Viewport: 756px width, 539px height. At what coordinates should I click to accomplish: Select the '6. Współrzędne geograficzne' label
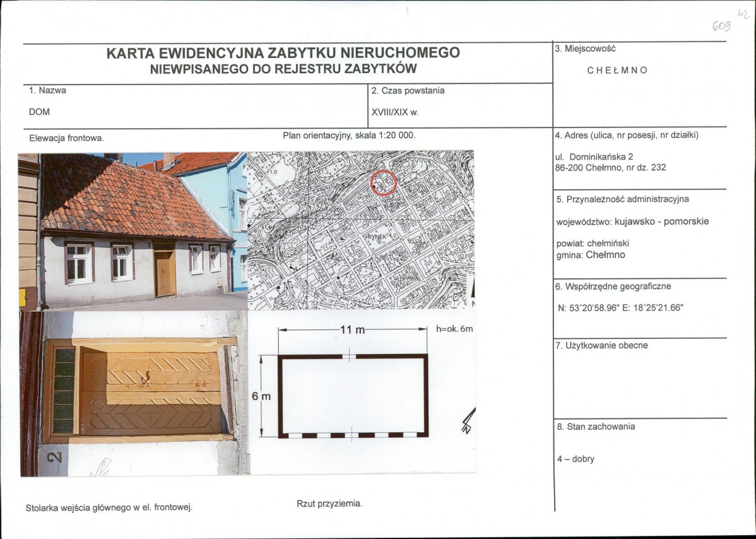[x=613, y=287]
